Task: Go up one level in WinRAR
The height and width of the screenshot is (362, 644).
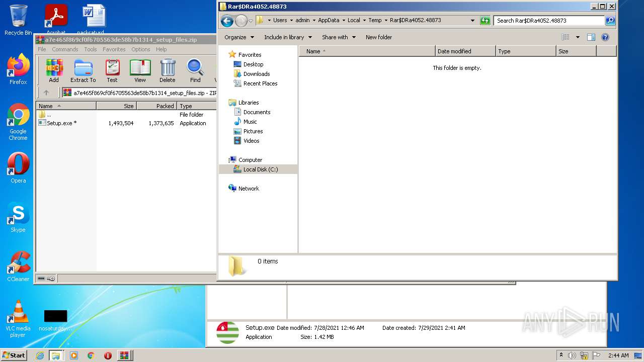Action: click(46, 93)
